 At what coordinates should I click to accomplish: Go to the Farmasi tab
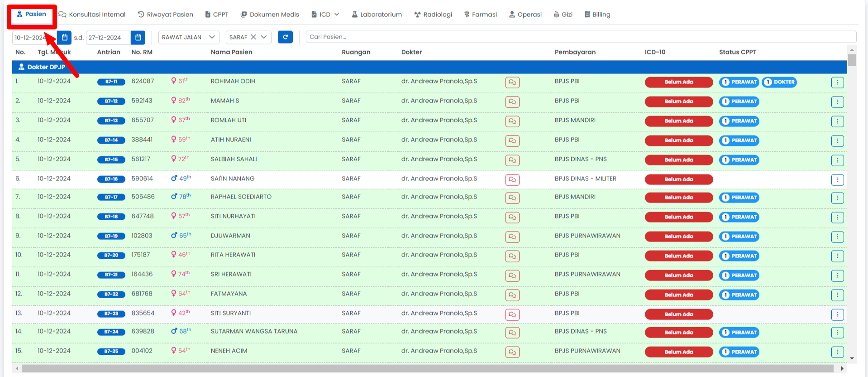click(480, 14)
